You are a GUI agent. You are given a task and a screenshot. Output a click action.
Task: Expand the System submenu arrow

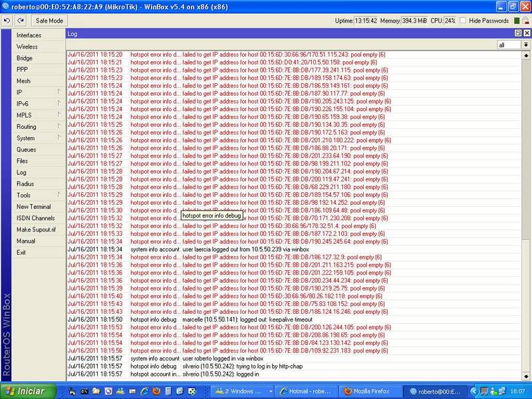[x=59, y=138]
